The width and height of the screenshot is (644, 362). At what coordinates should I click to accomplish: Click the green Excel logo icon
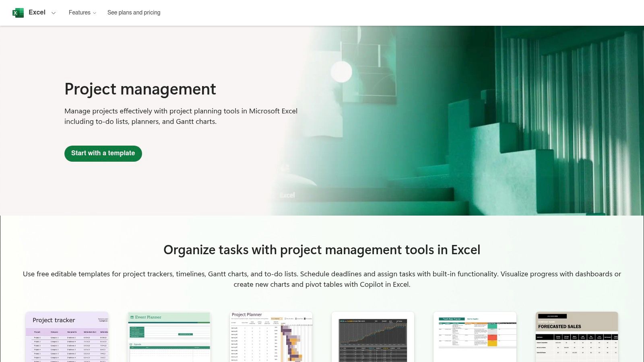click(18, 13)
